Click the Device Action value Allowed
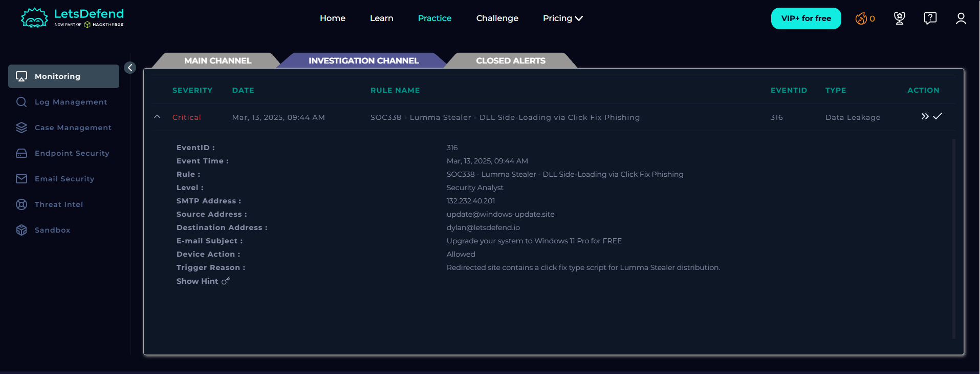Viewport: 980px width, 374px height. tap(461, 254)
